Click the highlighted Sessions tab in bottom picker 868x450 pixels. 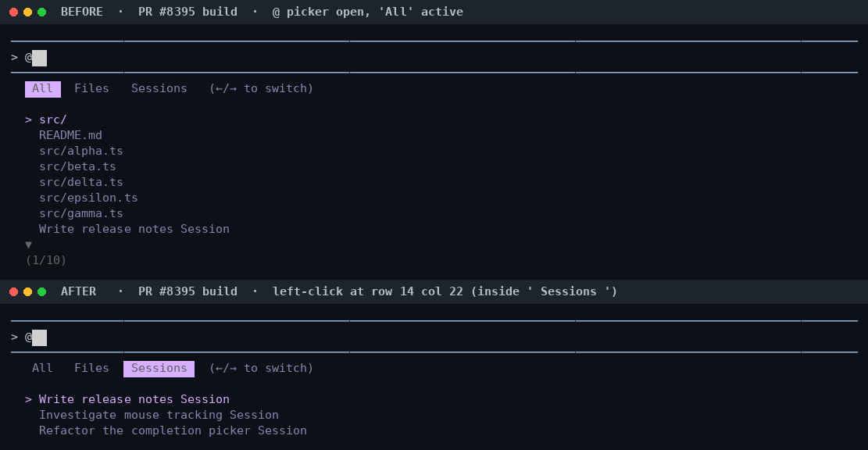tap(159, 369)
